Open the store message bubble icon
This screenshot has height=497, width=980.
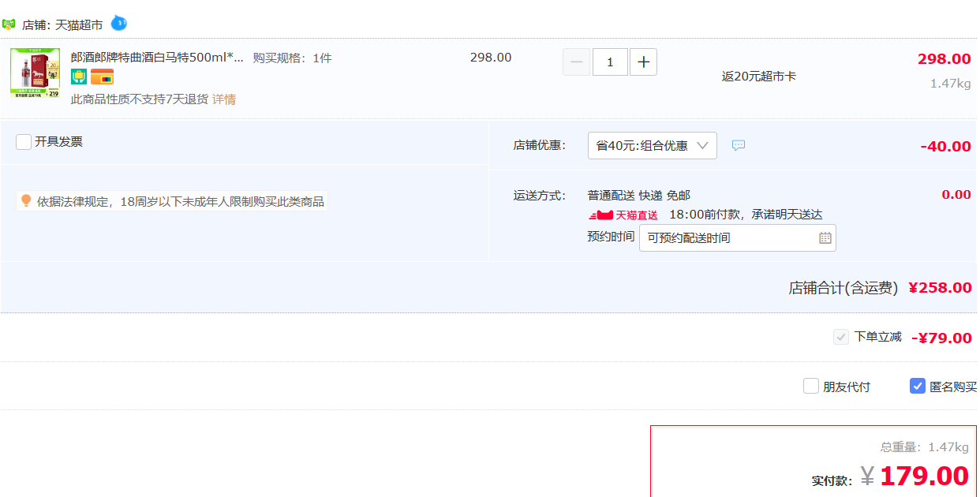coord(739,145)
